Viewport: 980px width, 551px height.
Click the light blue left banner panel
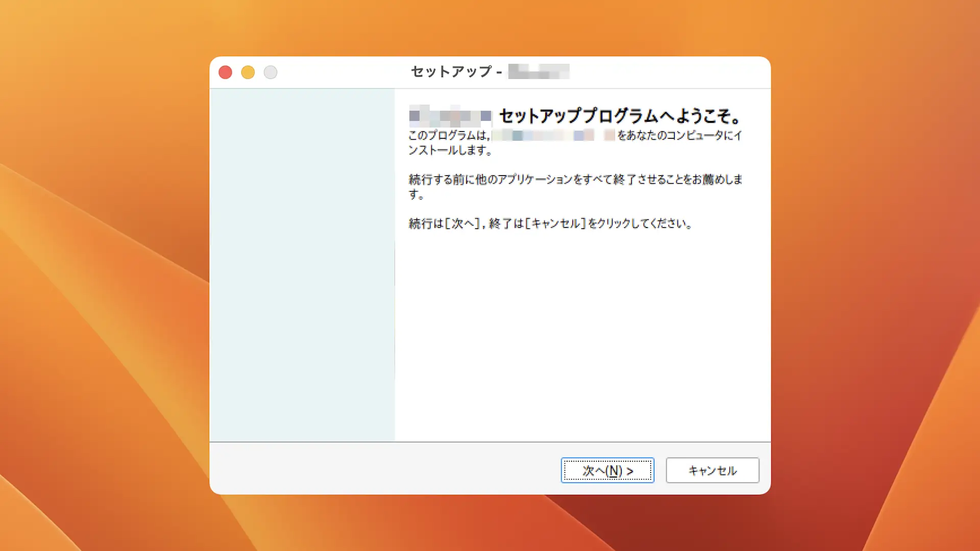click(x=302, y=264)
